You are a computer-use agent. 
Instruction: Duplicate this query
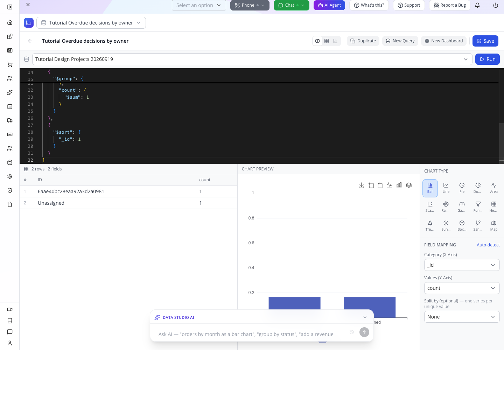point(363,41)
